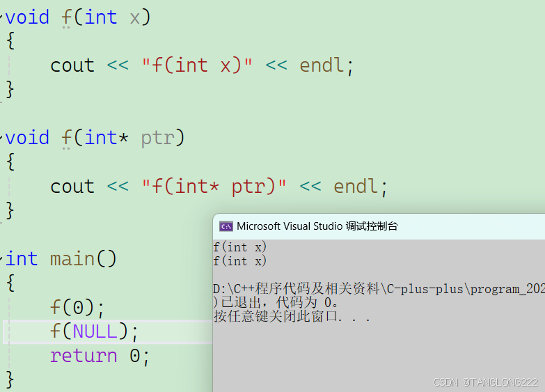Click the debug console title 'Microsoft Visual Studio 调试控制台'
Screen dimensions: 545x392
pyautogui.click(x=317, y=226)
